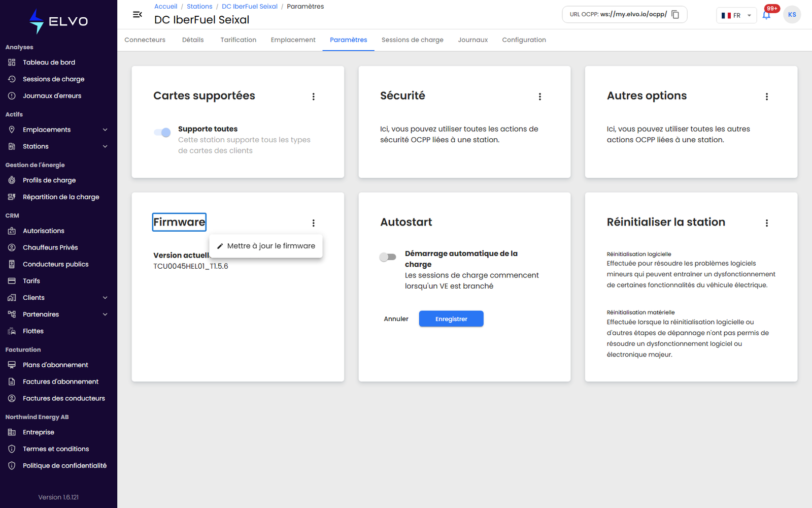Image resolution: width=812 pixels, height=508 pixels.
Task: Go to Accueil breadcrumb link
Action: coord(166,7)
